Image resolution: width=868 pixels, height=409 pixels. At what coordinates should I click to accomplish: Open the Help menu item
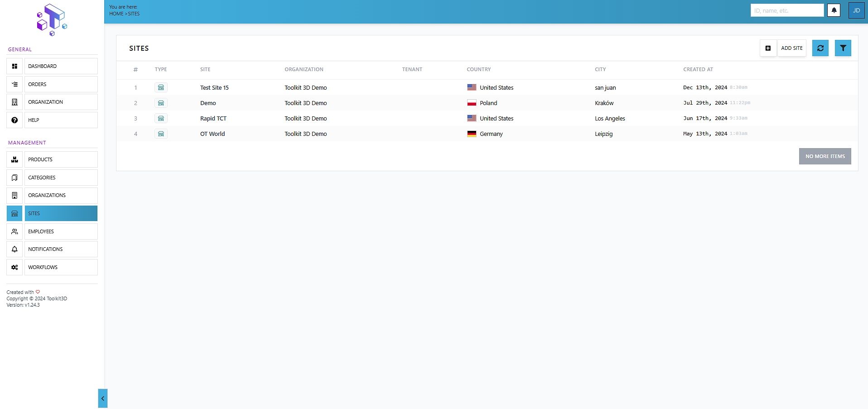[x=61, y=120]
